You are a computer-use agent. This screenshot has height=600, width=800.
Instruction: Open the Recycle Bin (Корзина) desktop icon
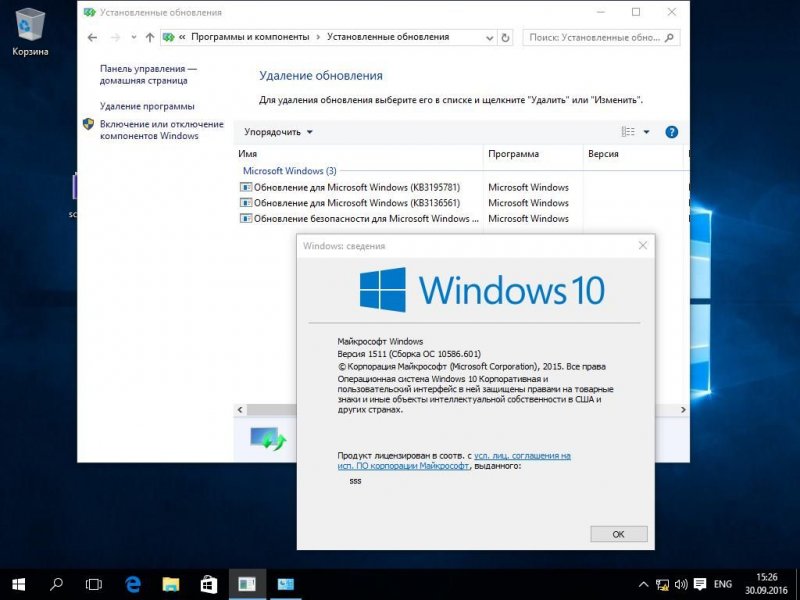click(x=30, y=31)
